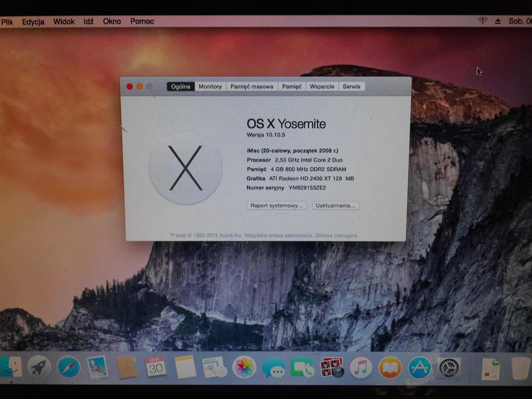Open the Okno menu

[112, 21]
